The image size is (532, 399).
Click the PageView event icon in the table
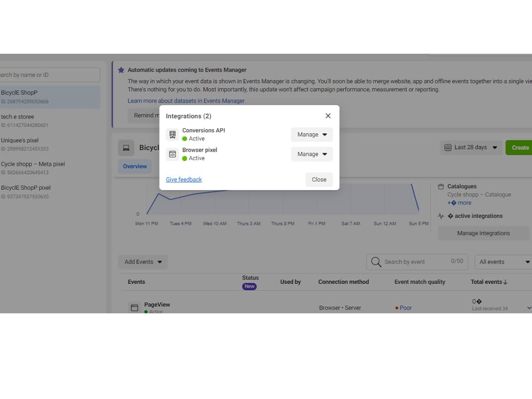click(x=134, y=307)
